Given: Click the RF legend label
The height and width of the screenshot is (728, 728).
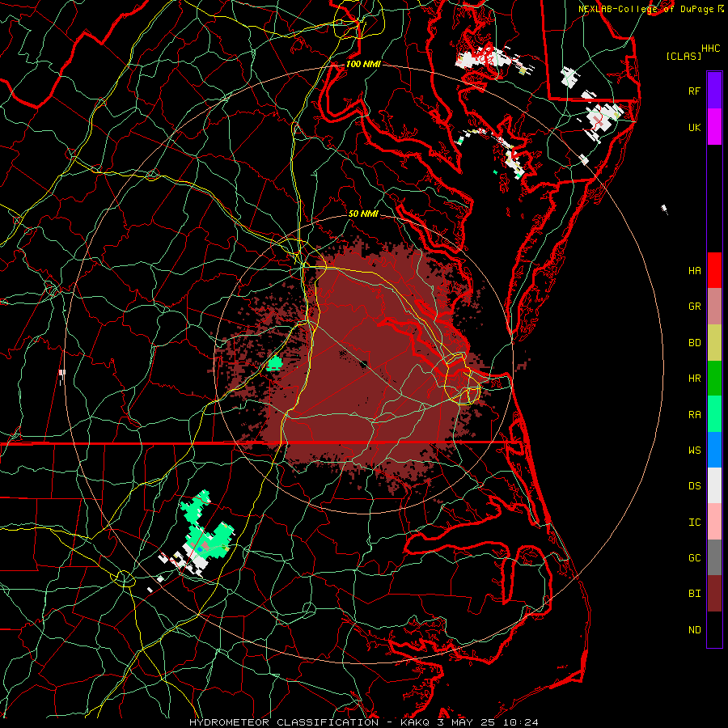Looking at the screenshot, I should pyautogui.click(x=694, y=91).
